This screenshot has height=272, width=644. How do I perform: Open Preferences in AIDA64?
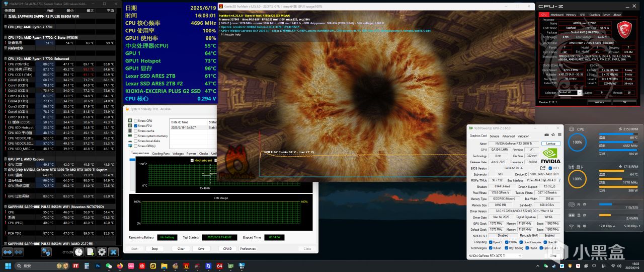[x=248, y=248]
